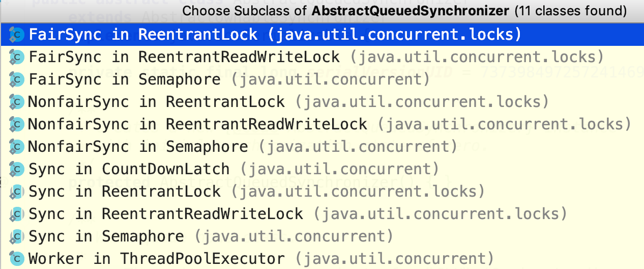The width and height of the screenshot is (644, 269).
Task: Select NonfairSync in Semaphore
Action: coord(322,147)
